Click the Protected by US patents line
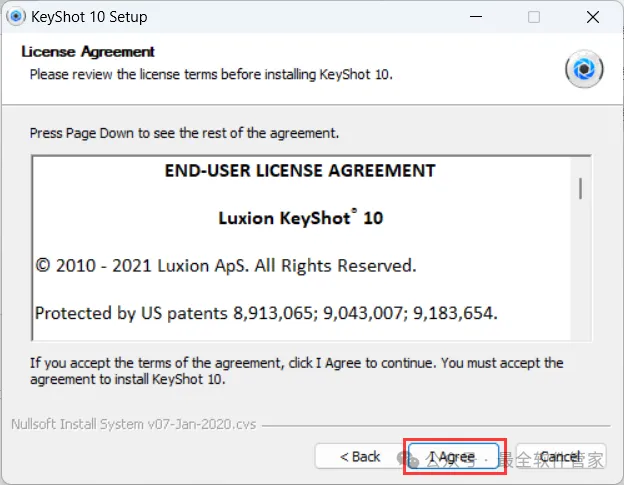The width and height of the screenshot is (624, 485). click(266, 313)
